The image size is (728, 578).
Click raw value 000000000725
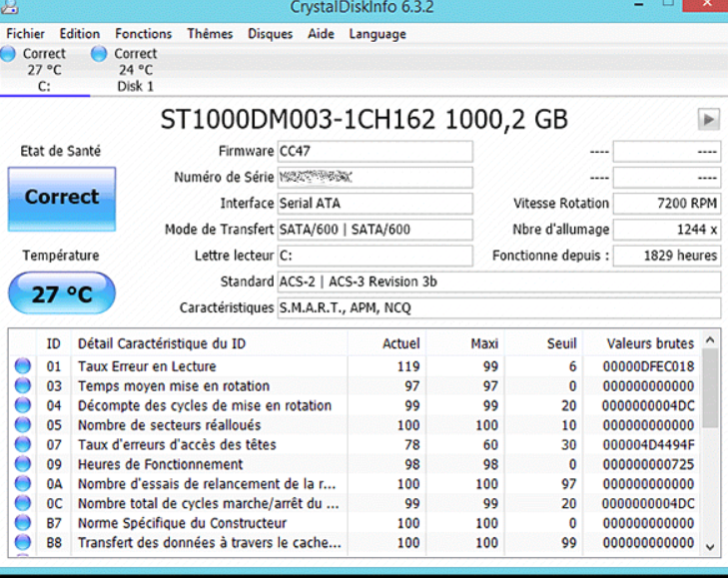tap(648, 464)
